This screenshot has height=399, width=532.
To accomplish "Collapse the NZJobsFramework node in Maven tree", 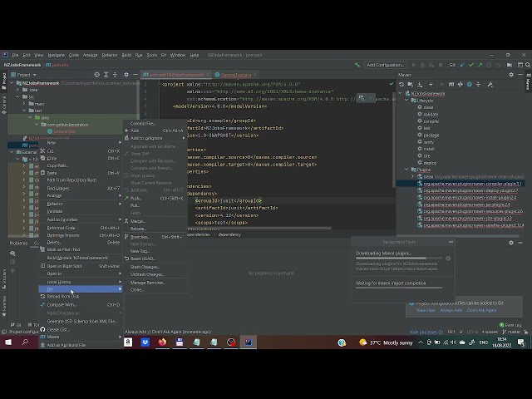I will click(x=401, y=93).
